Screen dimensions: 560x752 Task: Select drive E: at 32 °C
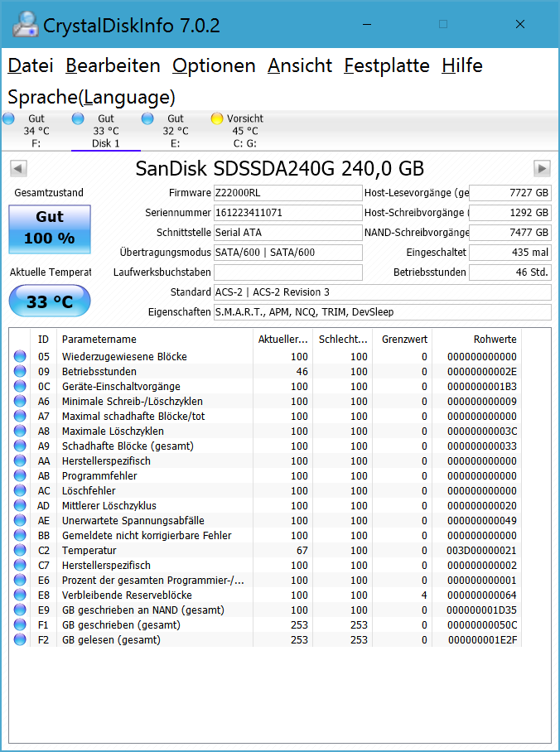(x=175, y=131)
